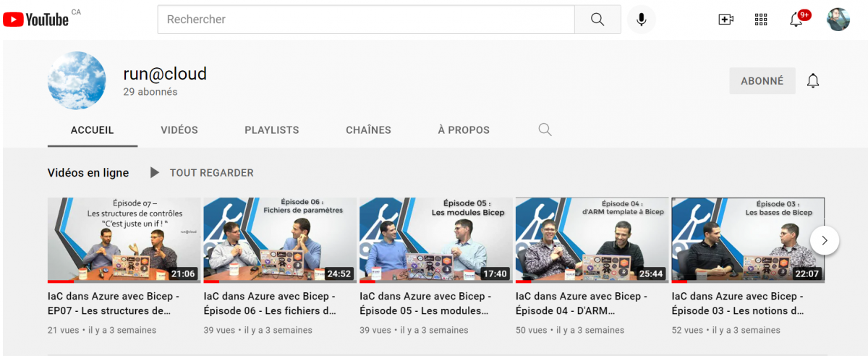
Task: Focus the Rechercher search field
Action: point(366,20)
